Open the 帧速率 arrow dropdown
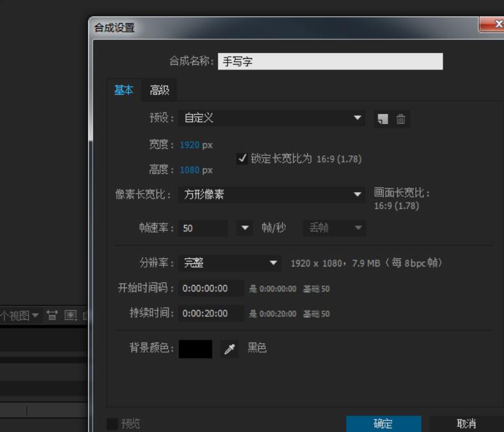Screen dimensions: 504x432 (245, 228)
